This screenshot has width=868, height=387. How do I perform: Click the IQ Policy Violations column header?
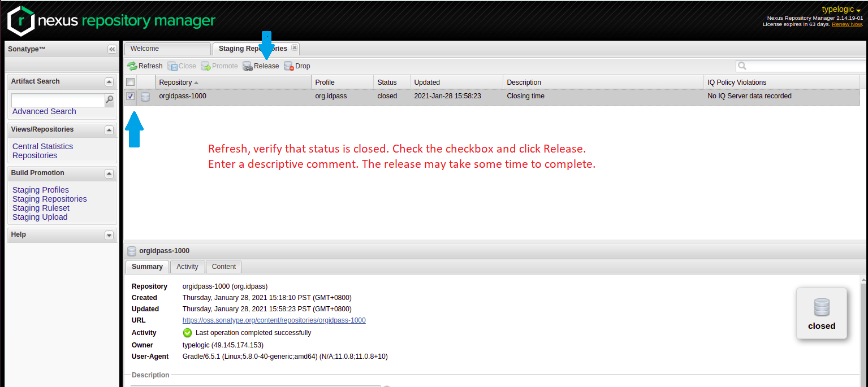[x=781, y=82]
